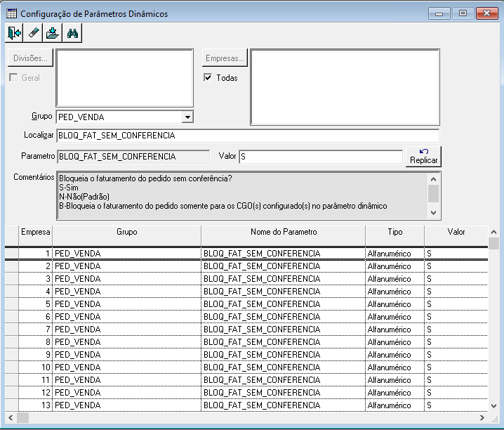Click Comentários scroll down arrow
504x430 pixels.
[x=433, y=213]
